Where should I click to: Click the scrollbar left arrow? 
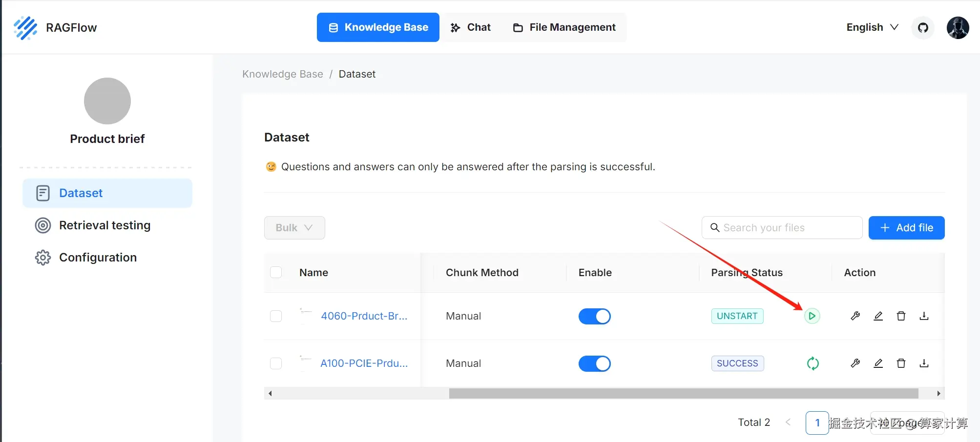coord(270,393)
